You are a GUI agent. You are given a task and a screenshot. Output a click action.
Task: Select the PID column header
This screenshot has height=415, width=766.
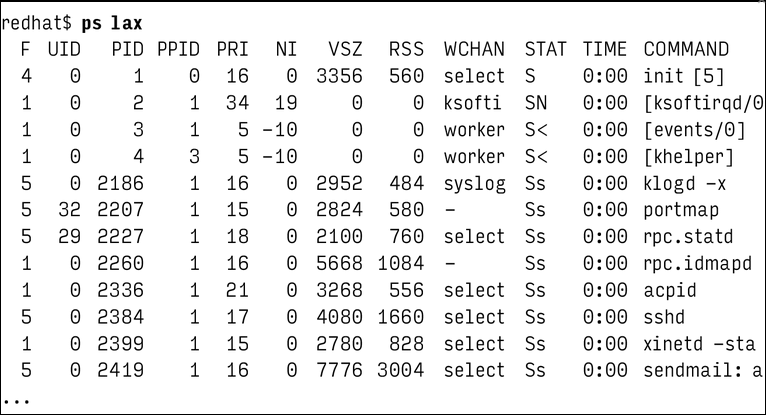(127, 49)
